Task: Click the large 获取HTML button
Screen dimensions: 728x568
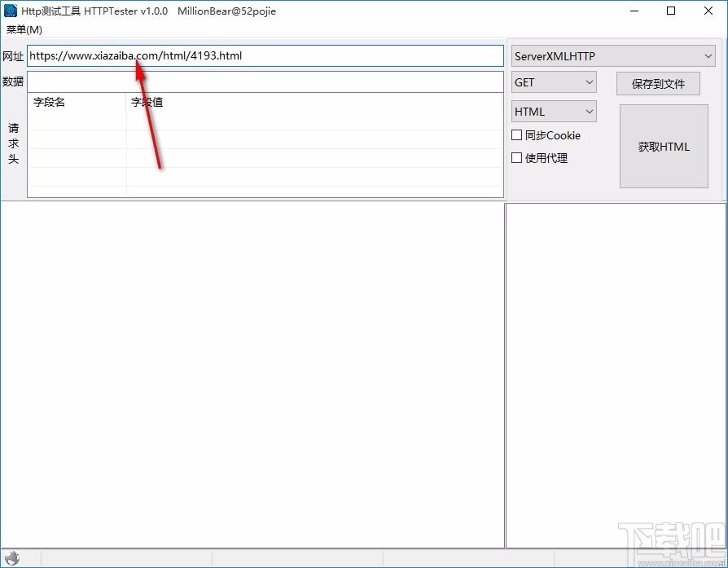Action: [x=664, y=147]
